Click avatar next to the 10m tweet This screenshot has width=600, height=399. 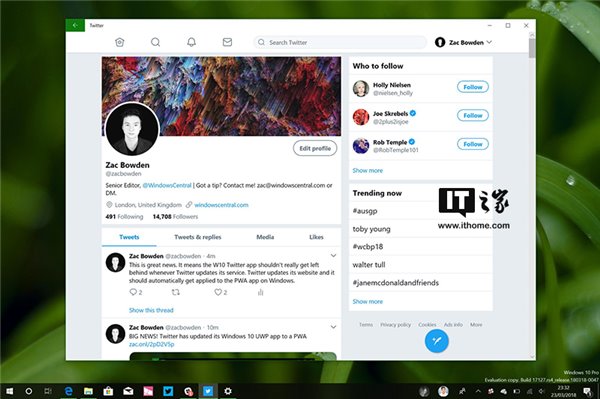click(x=115, y=334)
